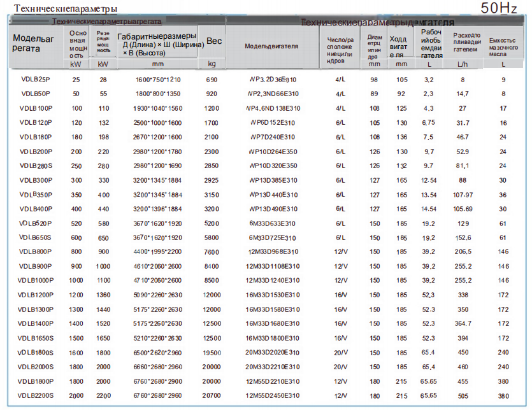Select the 'Модель агрегата' column header
Screen dimensions: 532x410
point(35,43)
